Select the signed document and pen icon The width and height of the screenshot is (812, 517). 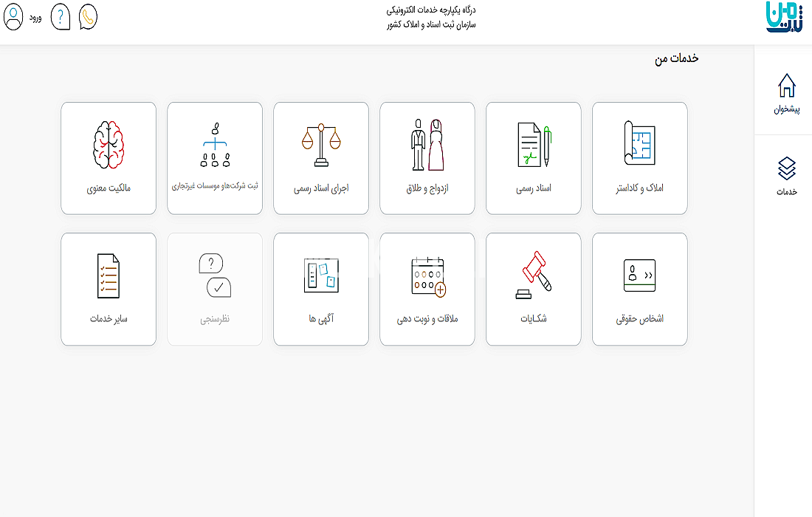tap(534, 145)
